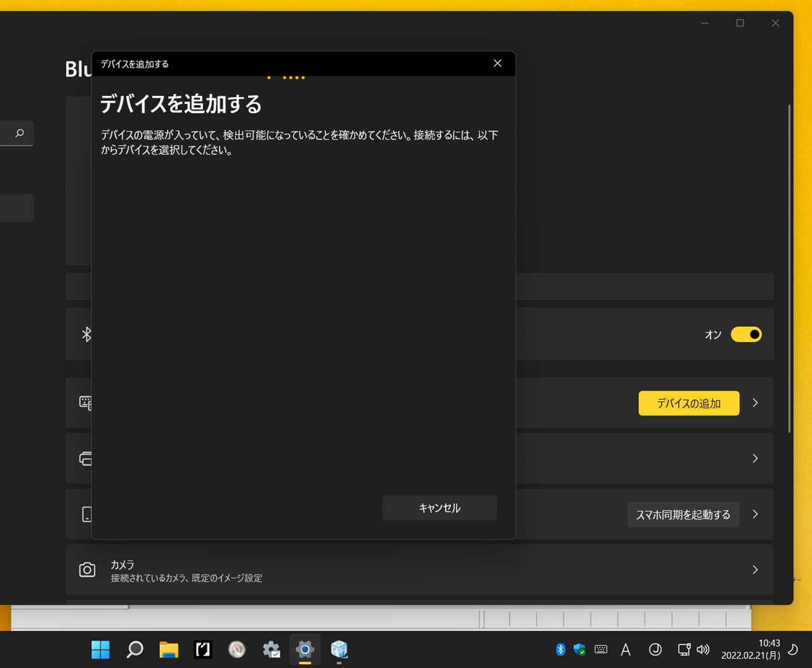Viewport: 812px width, 668px height.
Task: Open the clock and date 10:43
Action: point(750,650)
